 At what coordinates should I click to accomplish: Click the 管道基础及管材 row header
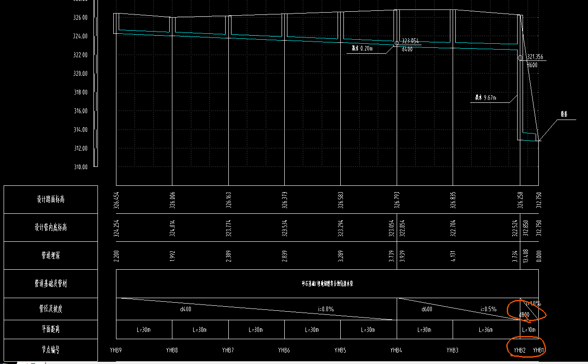51,284
